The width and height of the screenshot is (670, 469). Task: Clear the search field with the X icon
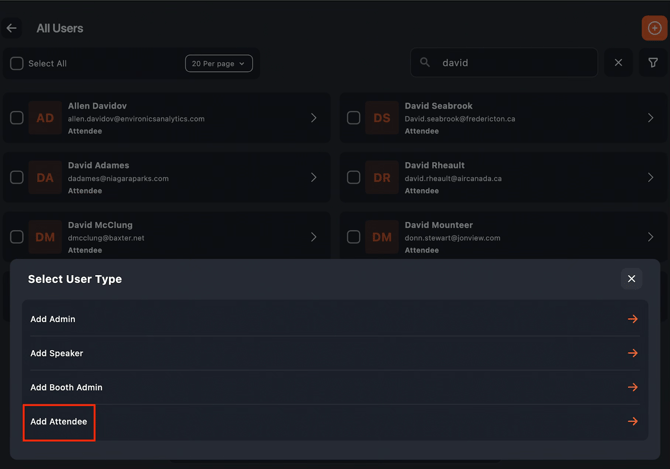coord(618,63)
